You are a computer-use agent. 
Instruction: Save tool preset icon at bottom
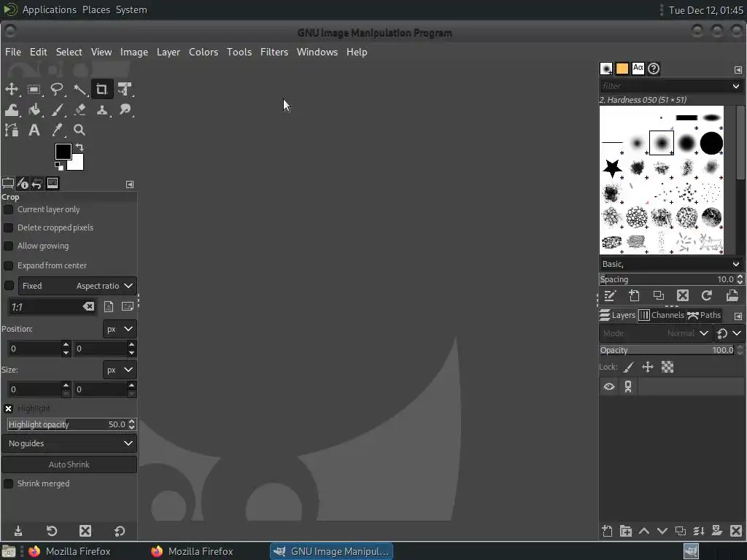tap(18, 531)
